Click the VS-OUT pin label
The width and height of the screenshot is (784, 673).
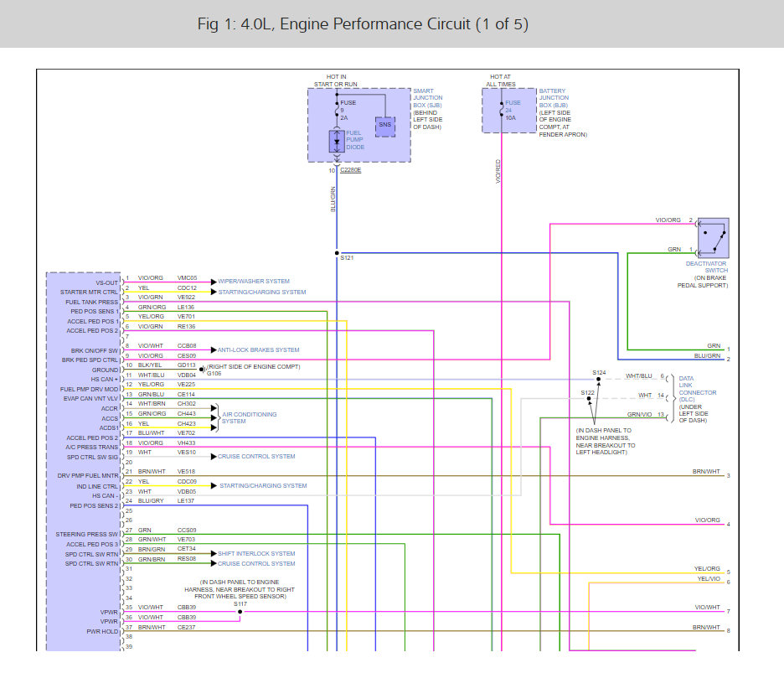coord(106,282)
